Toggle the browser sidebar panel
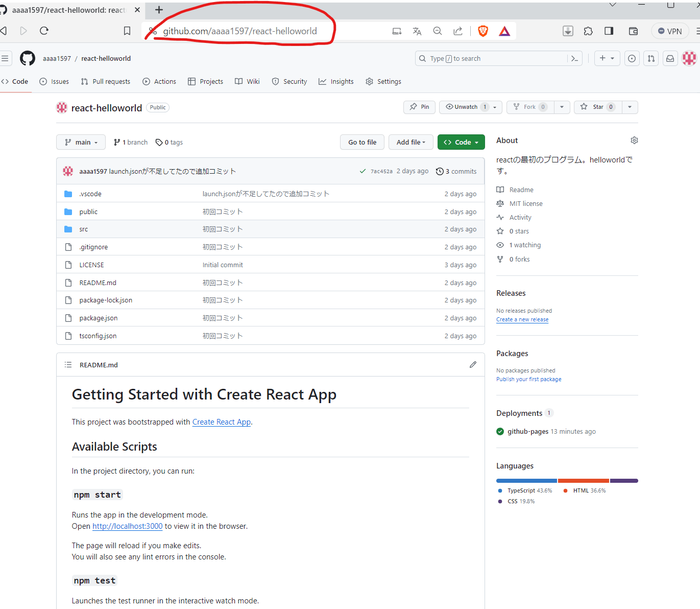The width and height of the screenshot is (700, 609). 609,31
